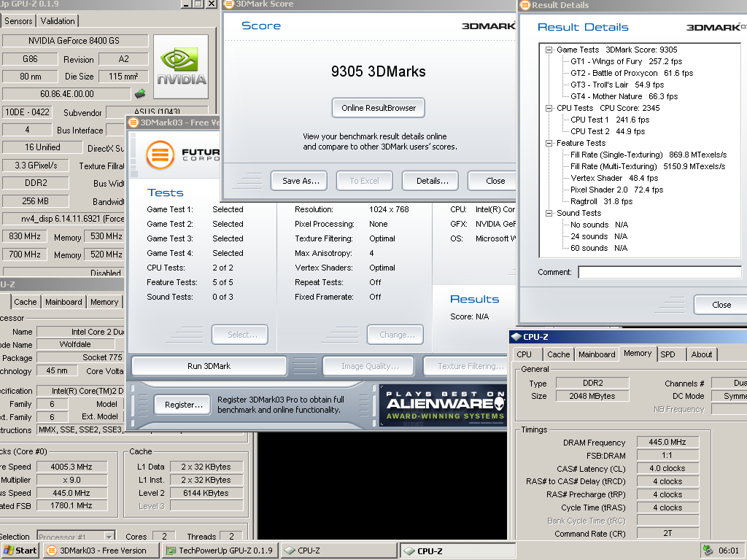747x560 pixels.
Task: Click the 9305 3DMarks score text
Action: click(x=379, y=72)
